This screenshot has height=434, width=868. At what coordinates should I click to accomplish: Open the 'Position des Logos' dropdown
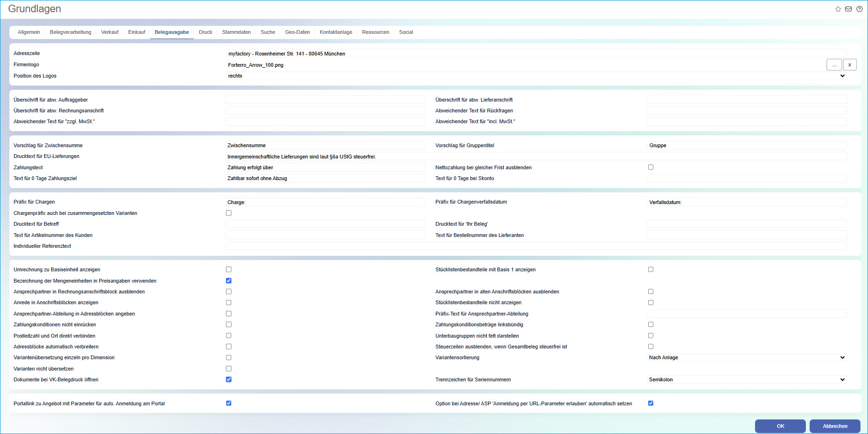(841, 76)
